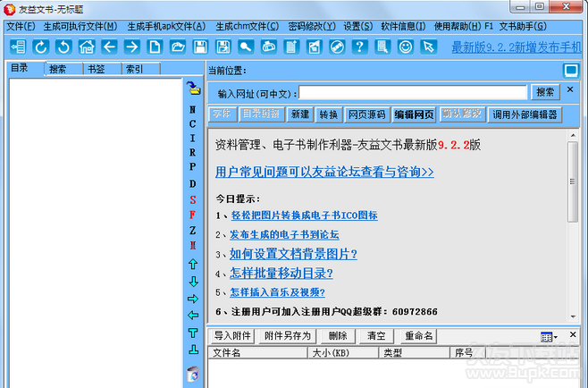
Task: Click the 文件名 column header
Action: pyautogui.click(x=257, y=353)
